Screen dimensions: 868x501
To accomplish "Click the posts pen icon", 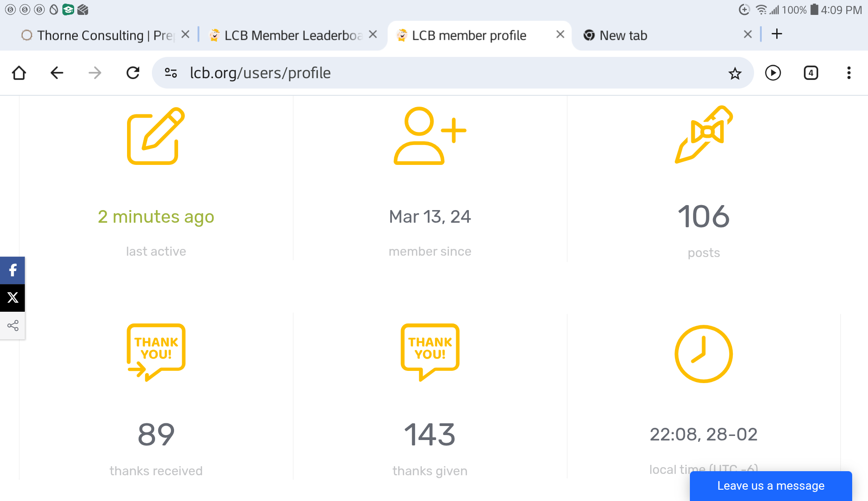I will pos(703,135).
